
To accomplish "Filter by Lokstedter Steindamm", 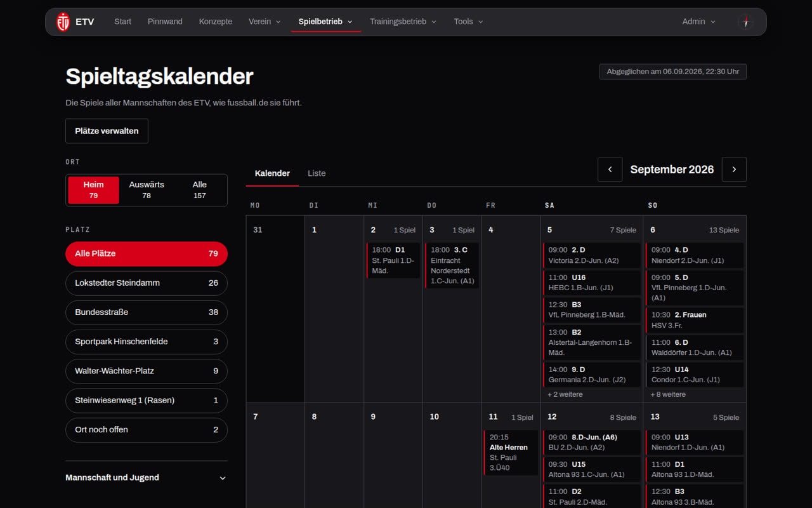I will point(147,283).
